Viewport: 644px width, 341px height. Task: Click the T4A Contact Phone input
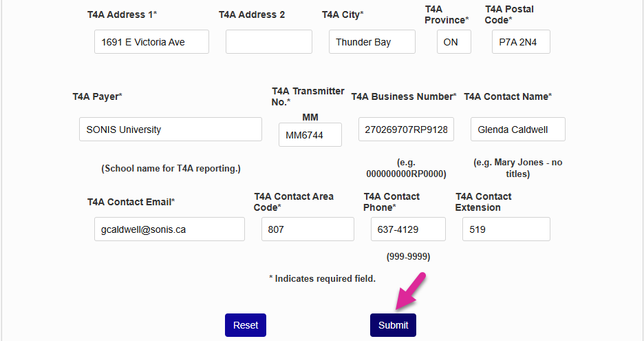pos(408,229)
